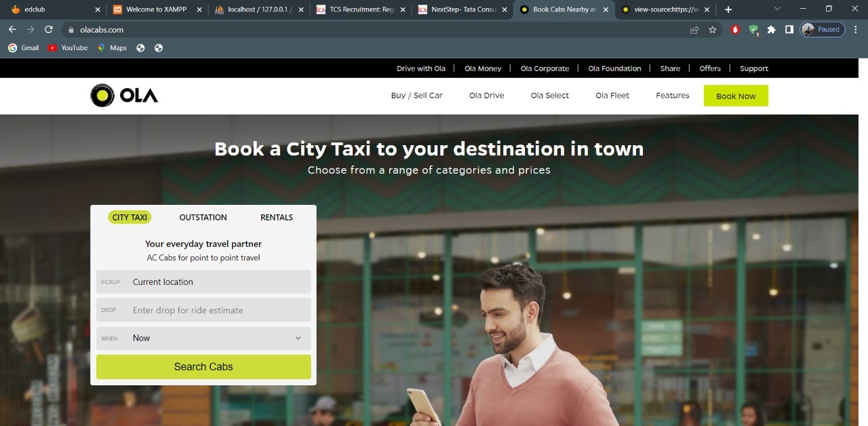Open YouTube bookmark
This screenshot has width=868, height=426.
pyautogui.click(x=68, y=48)
